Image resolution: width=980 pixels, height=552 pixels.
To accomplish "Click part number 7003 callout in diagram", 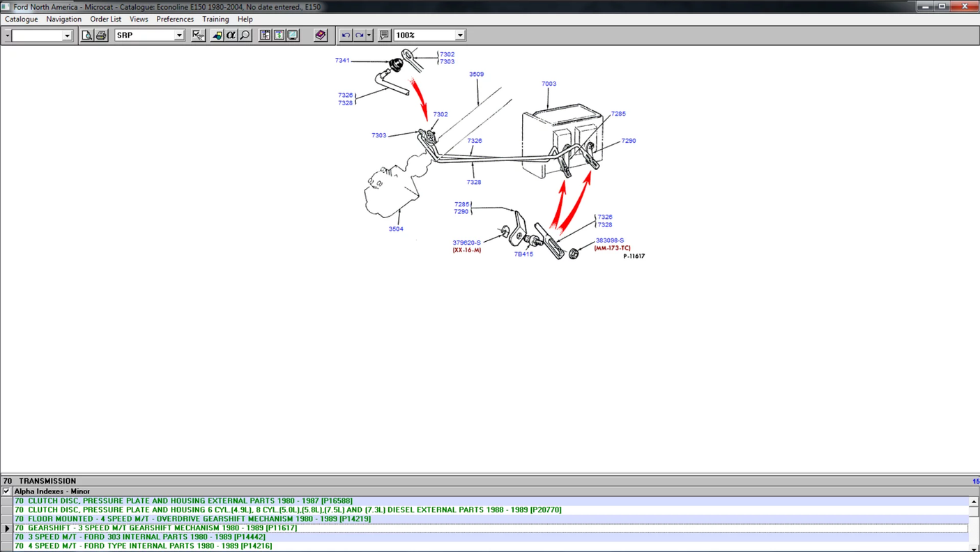I will click(x=549, y=84).
